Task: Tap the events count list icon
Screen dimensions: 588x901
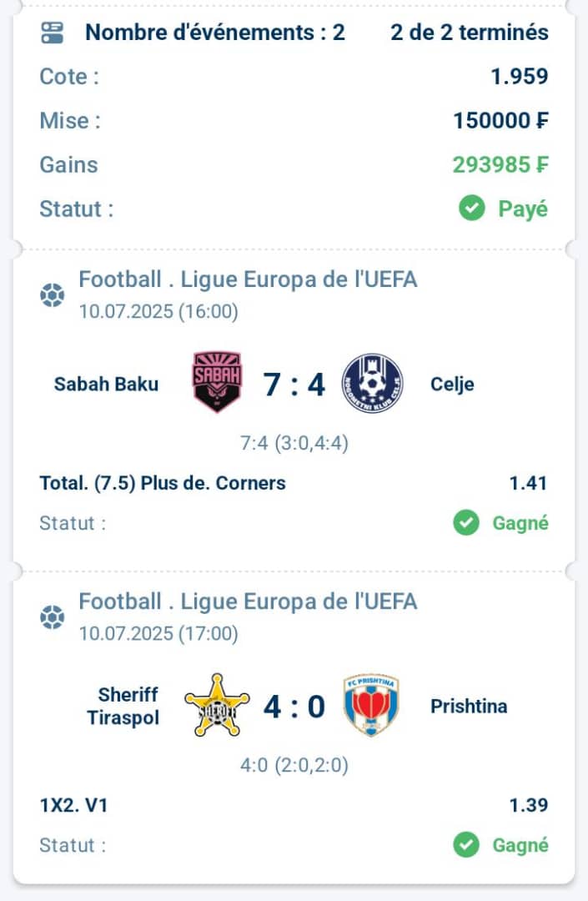Action: [53, 33]
